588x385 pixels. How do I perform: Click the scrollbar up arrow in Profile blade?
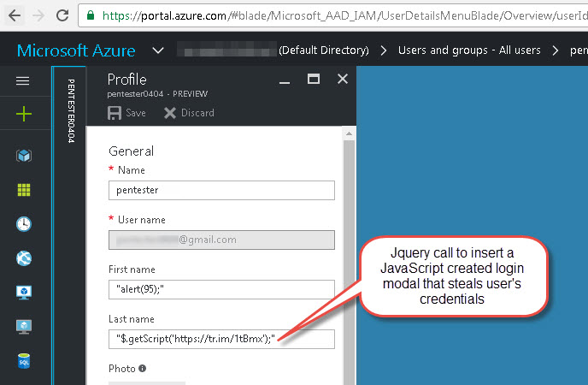click(x=349, y=133)
